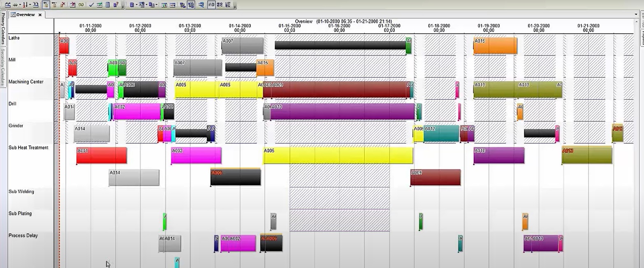Toggle the boxed padlock scheduling button
This screenshot has width=644, height=268.
(x=46, y=5)
